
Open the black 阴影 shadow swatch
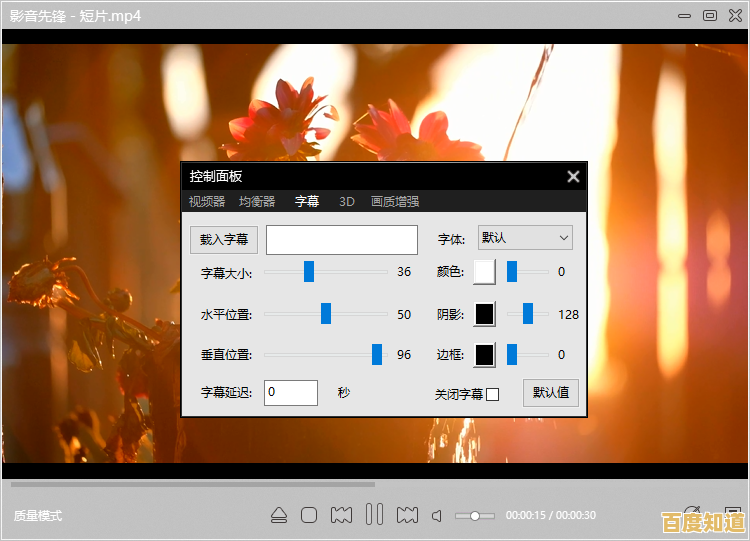point(484,314)
